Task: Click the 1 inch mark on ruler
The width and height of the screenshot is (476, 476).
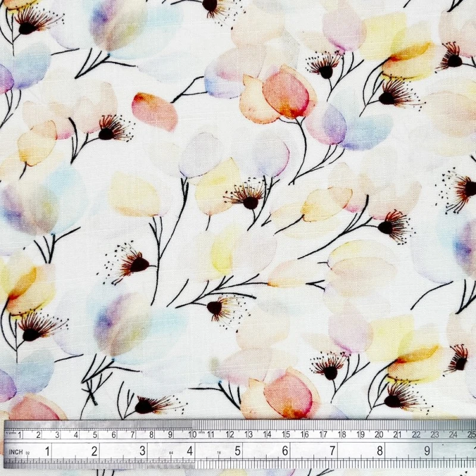Action: pyautogui.click(x=47, y=451)
